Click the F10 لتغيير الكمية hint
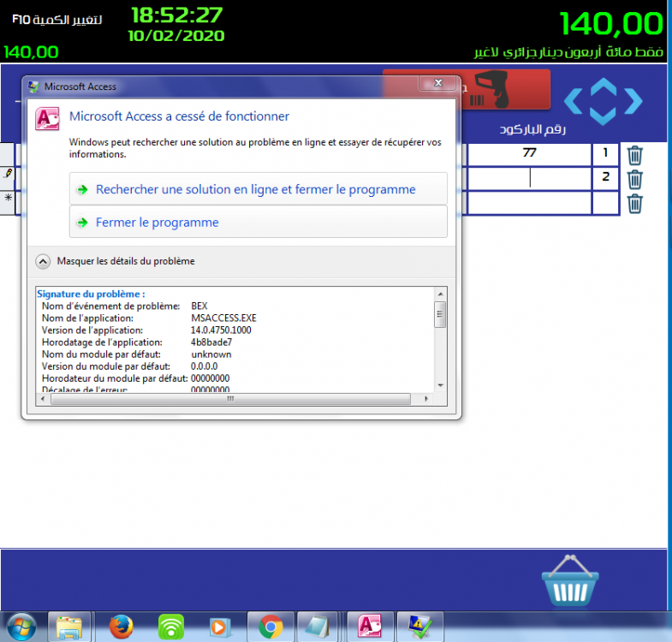 (57, 20)
